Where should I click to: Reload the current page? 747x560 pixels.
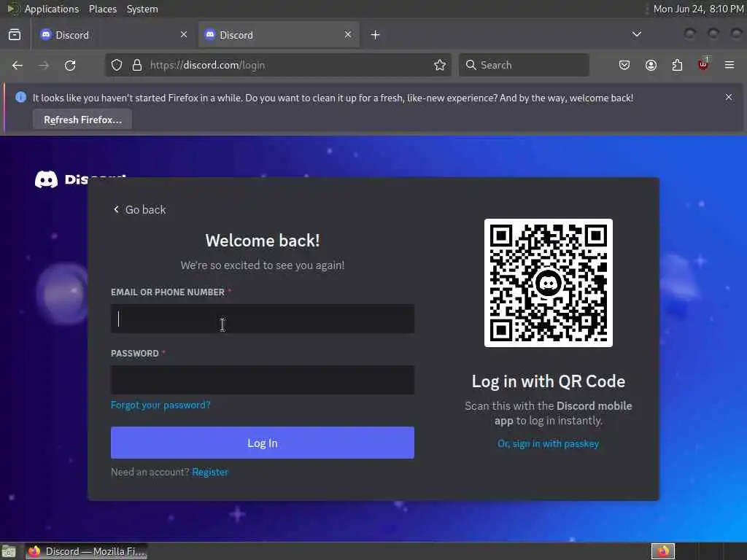point(70,65)
